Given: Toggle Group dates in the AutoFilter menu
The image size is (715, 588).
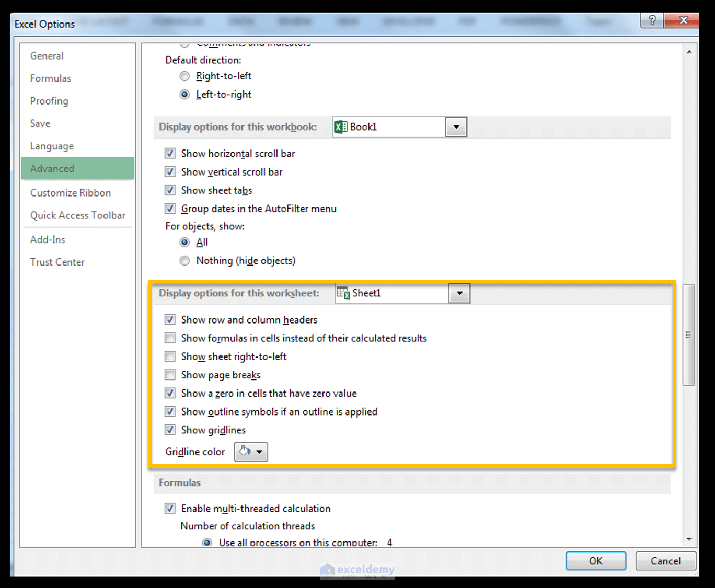Looking at the screenshot, I should pos(170,208).
